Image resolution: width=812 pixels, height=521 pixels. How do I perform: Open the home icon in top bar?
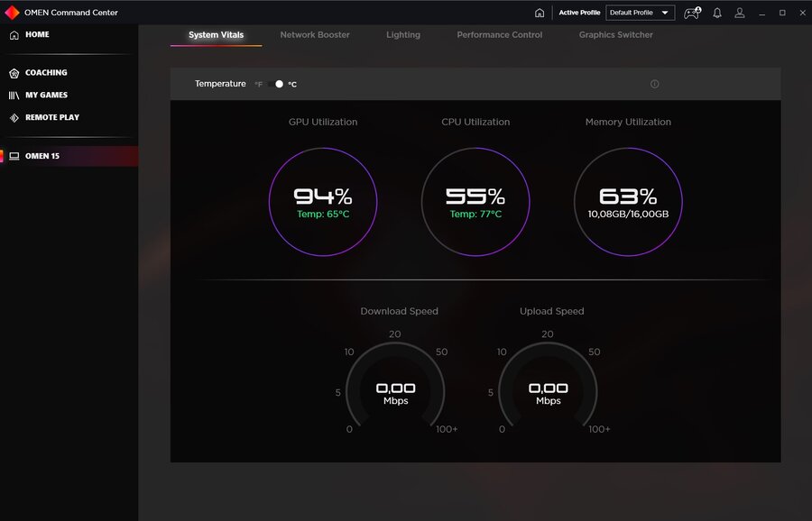click(540, 13)
